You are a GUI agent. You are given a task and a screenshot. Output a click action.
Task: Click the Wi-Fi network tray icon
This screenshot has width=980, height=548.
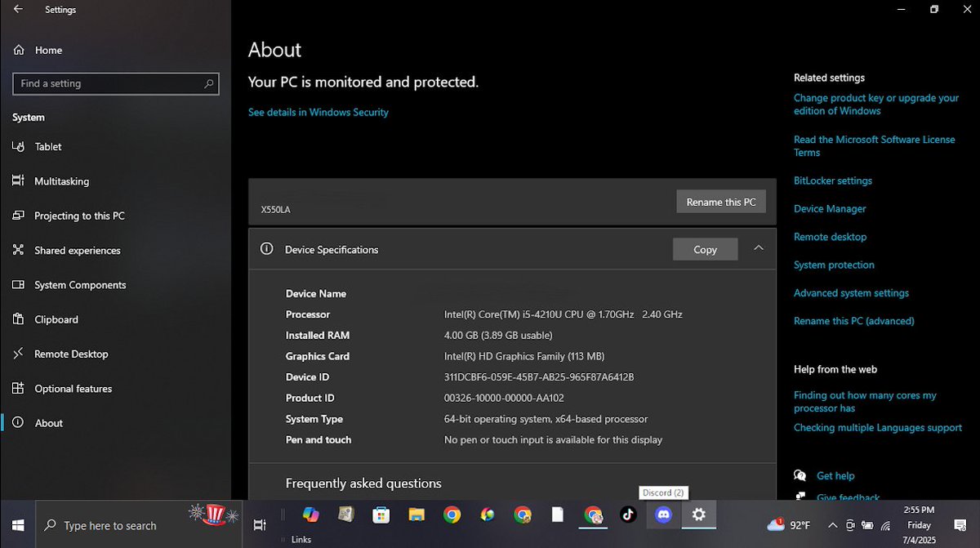(x=886, y=525)
